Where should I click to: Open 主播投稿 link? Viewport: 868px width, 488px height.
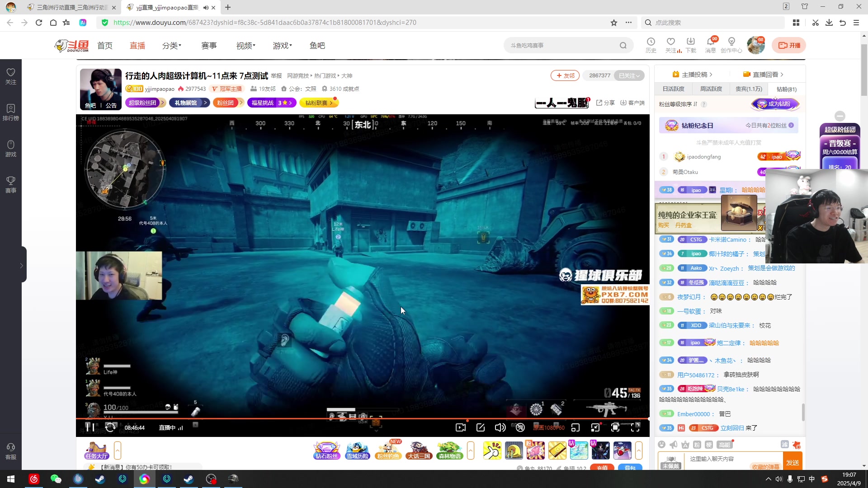(692, 75)
